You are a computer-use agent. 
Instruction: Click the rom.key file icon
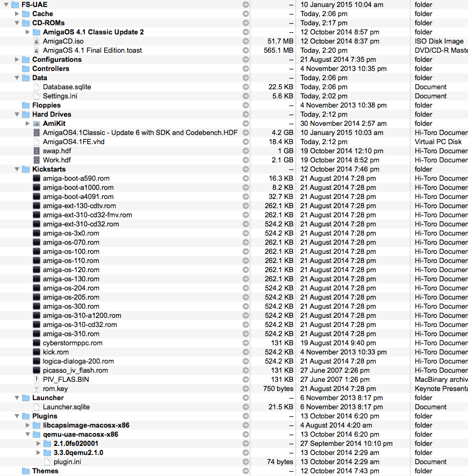click(x=37, y=388)
